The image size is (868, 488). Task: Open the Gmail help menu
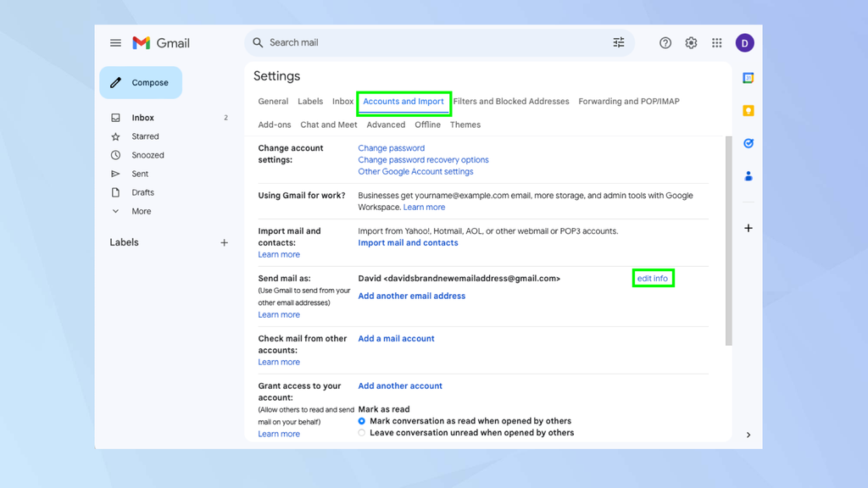(665, 42)
